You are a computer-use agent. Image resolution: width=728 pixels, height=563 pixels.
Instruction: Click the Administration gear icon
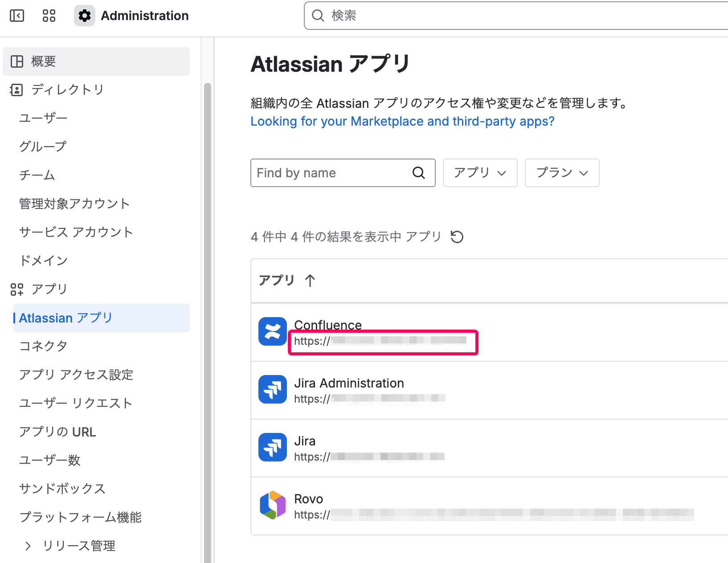[85, 16]
